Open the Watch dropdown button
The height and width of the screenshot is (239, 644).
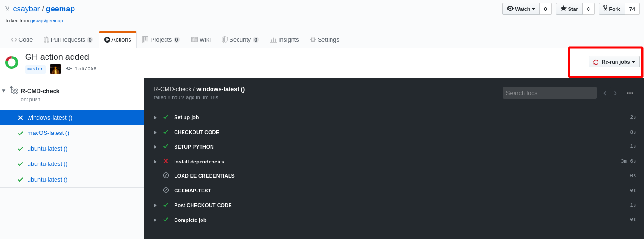click(521, 9)
